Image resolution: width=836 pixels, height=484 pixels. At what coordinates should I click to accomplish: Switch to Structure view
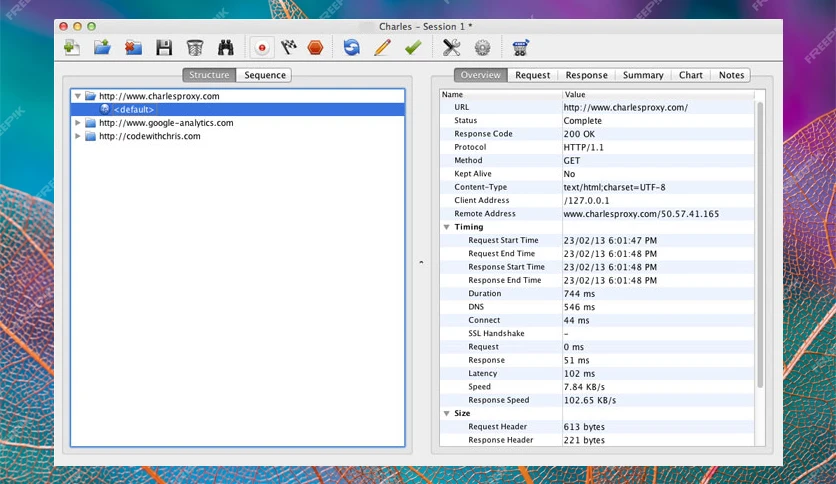(209, 75)
